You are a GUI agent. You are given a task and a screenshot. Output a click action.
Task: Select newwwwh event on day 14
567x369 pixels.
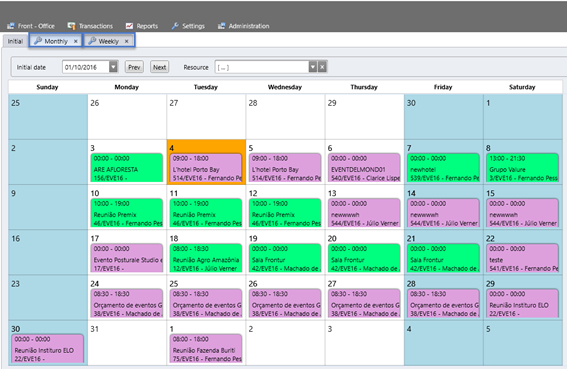pos(443,213)
